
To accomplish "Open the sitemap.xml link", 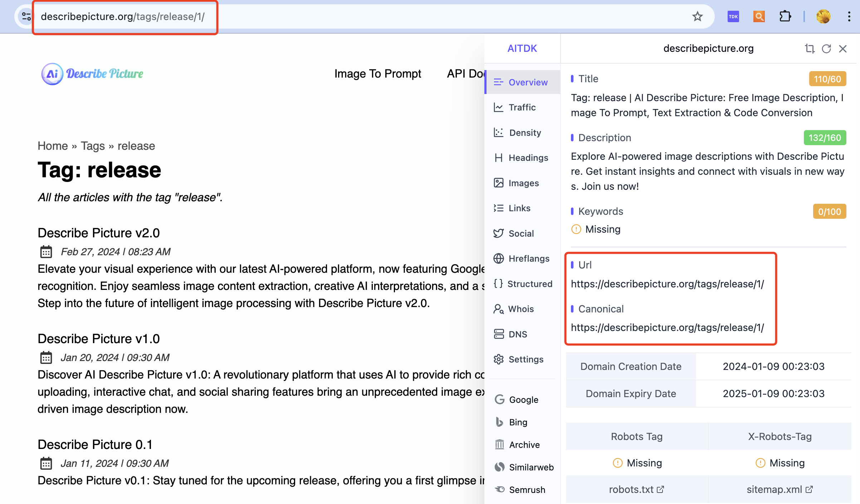I will click(x=780, y=489).
